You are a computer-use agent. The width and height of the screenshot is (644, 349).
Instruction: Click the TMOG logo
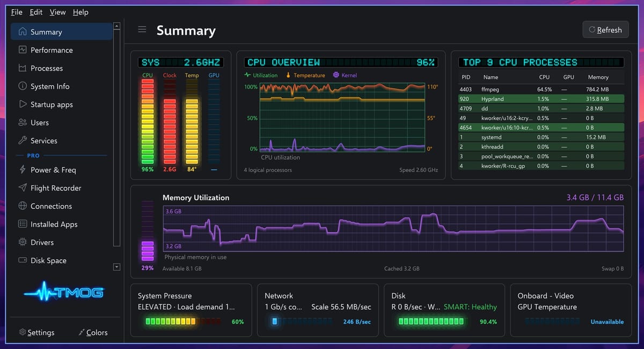64,293
